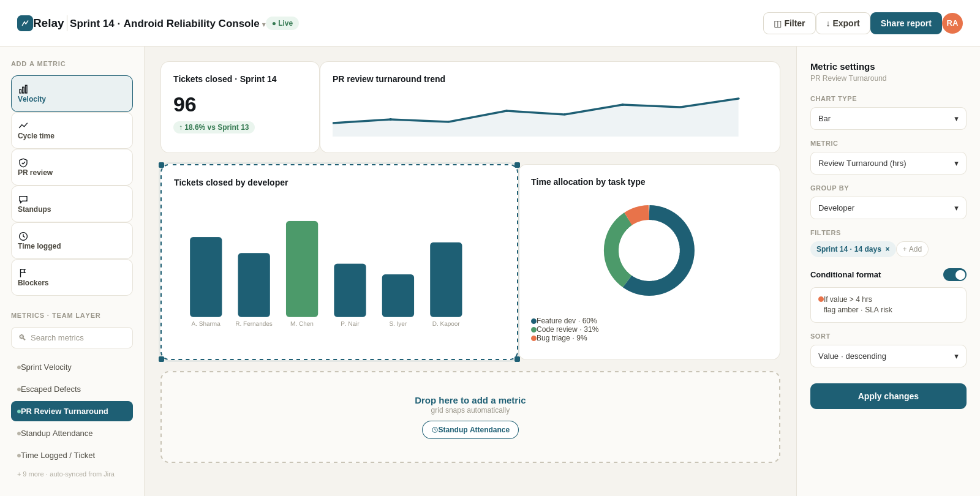Click the Search metrics input field
980x496 pixels.
click(x=72, y=337)
